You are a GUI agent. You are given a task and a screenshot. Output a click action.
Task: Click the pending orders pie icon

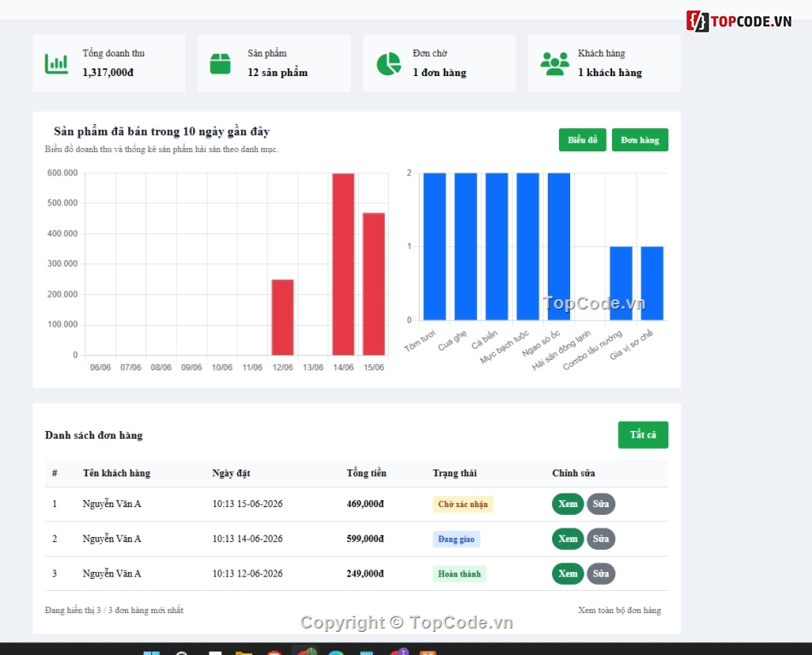point(388,64)
